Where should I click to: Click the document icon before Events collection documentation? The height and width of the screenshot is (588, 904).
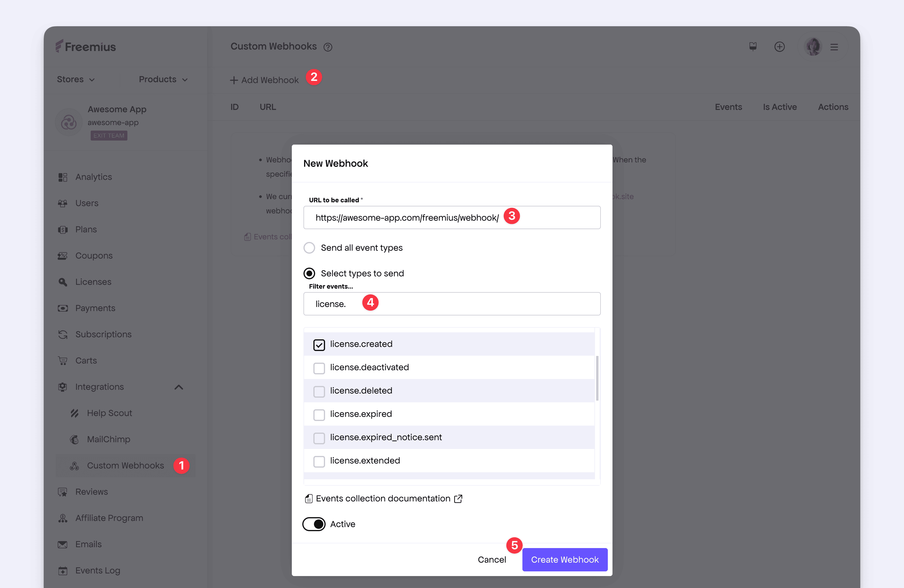pos(309,499)
